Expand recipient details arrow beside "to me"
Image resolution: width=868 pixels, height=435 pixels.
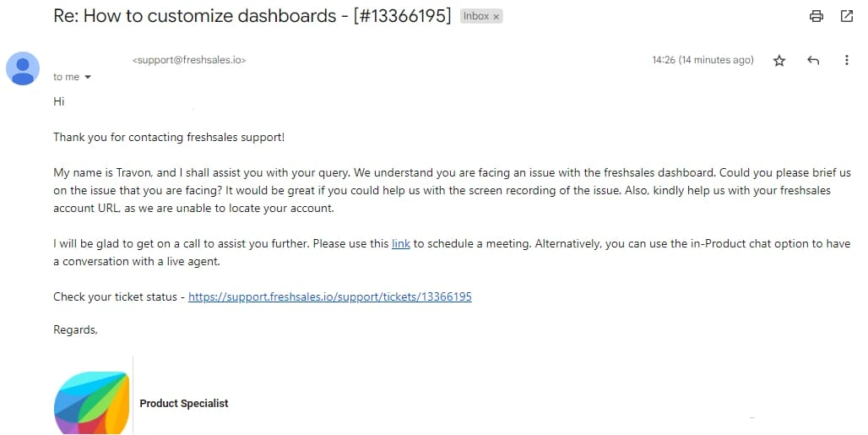point(88,77)
